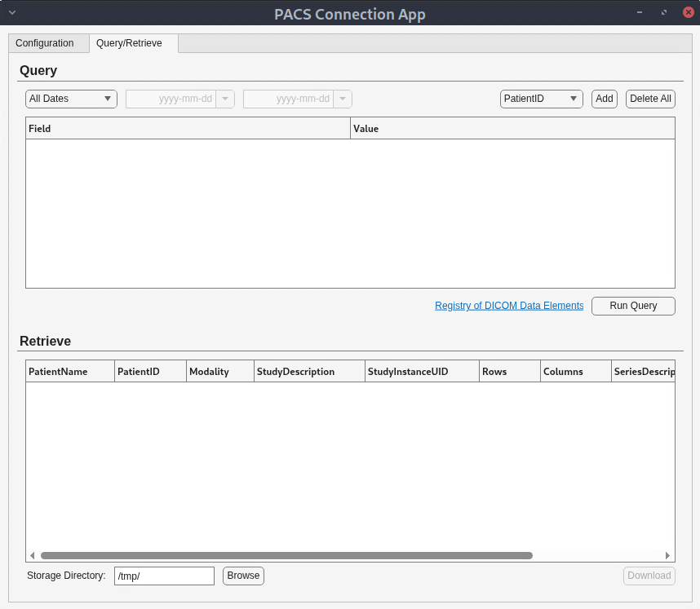Switch to the Configuration tab
The height and width of the screenshot is (609, 700).
point(49,43)
